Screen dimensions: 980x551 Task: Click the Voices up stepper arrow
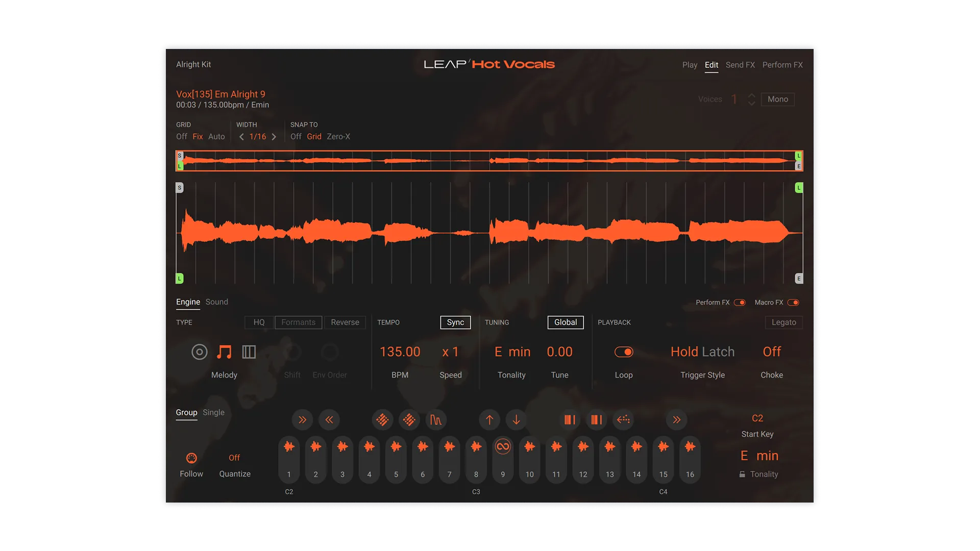(750, 96)
